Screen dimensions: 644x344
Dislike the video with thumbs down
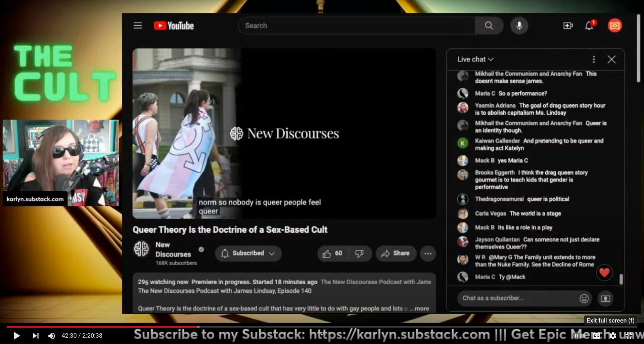point(360,253)
